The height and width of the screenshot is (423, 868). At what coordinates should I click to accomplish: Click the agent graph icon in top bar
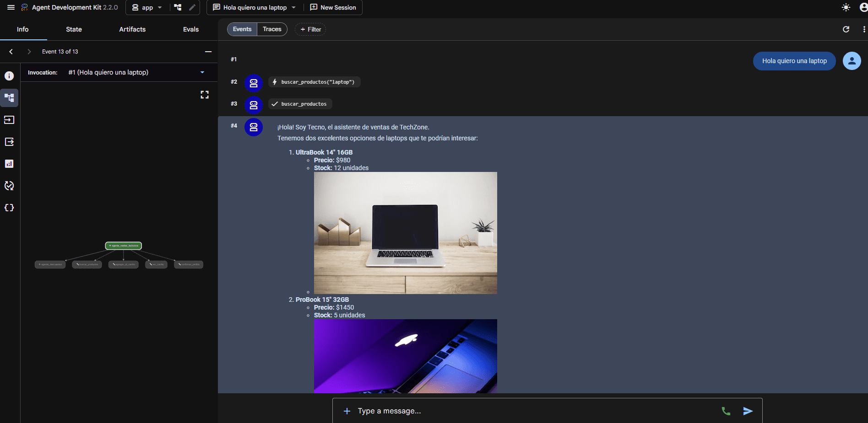(178, 7)
